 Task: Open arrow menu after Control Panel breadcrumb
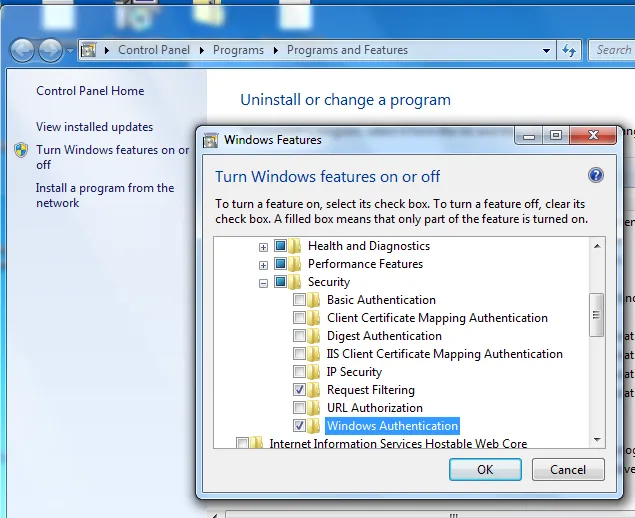tap(202, 50)
